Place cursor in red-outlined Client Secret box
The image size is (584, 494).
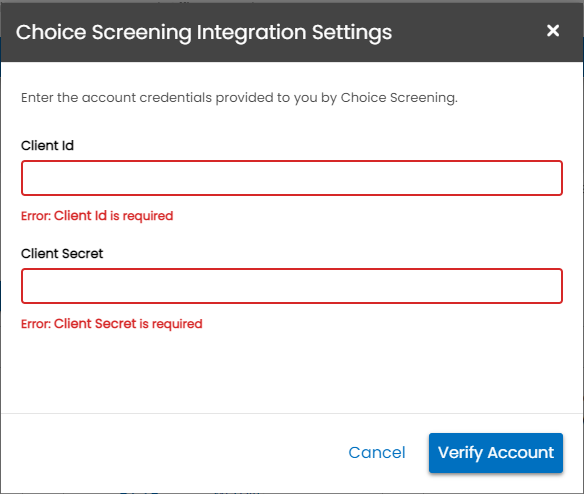point(292,286)
